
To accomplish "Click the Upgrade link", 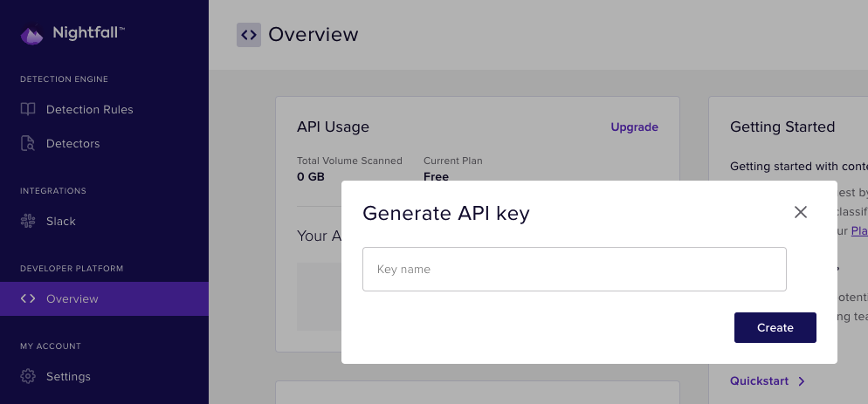I will click(x=634, y=127).
